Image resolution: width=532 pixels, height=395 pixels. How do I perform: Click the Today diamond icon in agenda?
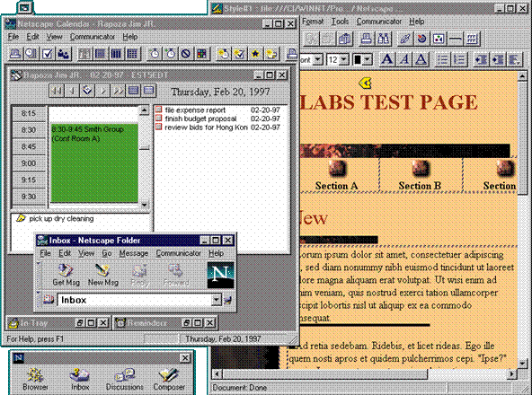coord(87,91)
